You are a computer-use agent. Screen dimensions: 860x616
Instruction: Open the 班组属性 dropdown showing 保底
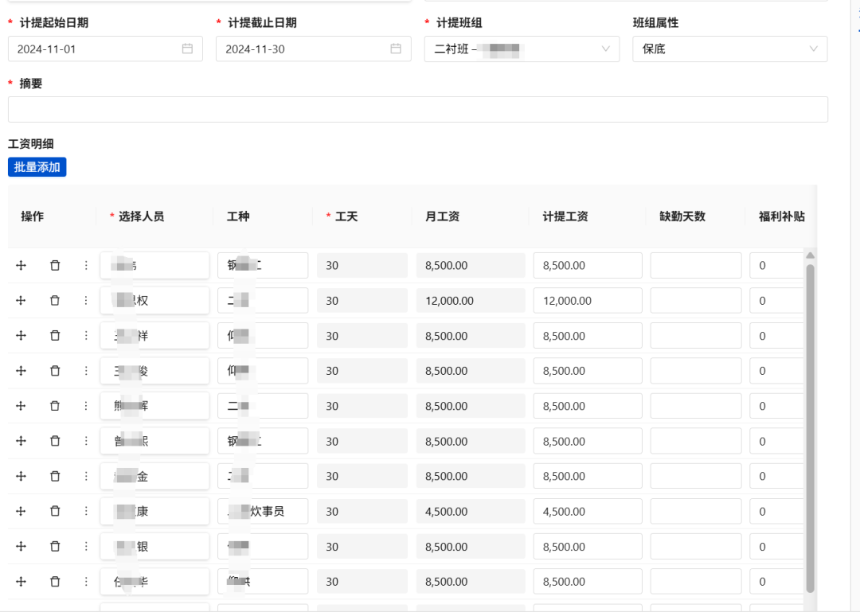(729, 49)
